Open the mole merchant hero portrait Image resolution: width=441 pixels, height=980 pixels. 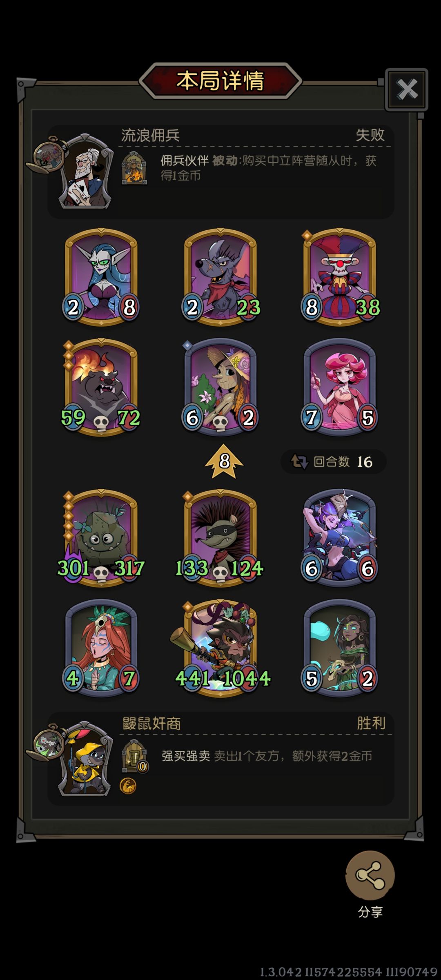tap(86, 759)
